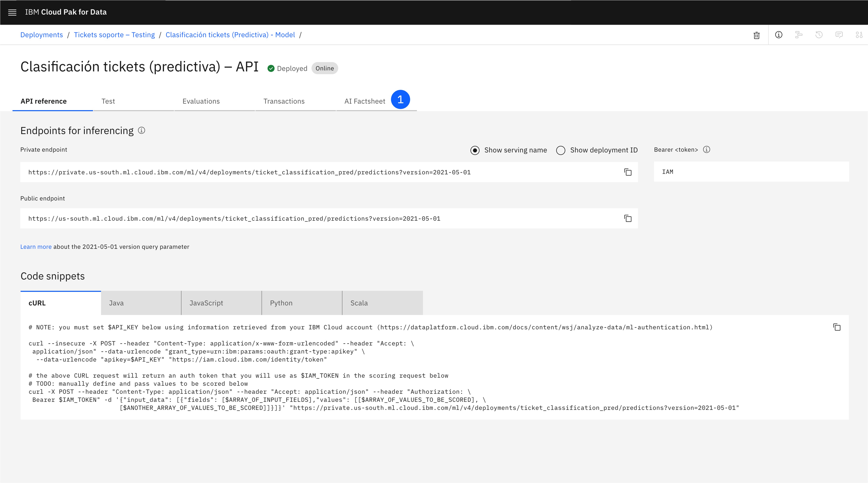The height and width of the screenshot is (483, 868).
Task: Open the history clock icon
Action: coord(819,35)
